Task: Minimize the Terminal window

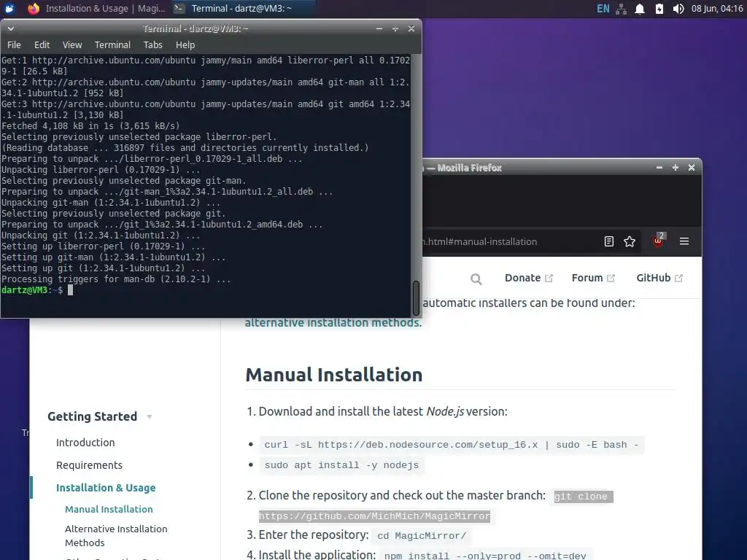Action: [x=379, y=28]
